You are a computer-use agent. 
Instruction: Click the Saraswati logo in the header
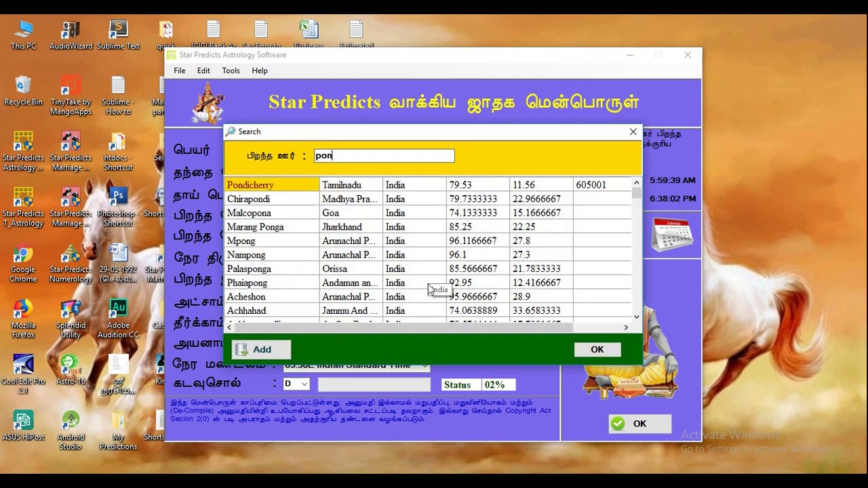(208, 103)
